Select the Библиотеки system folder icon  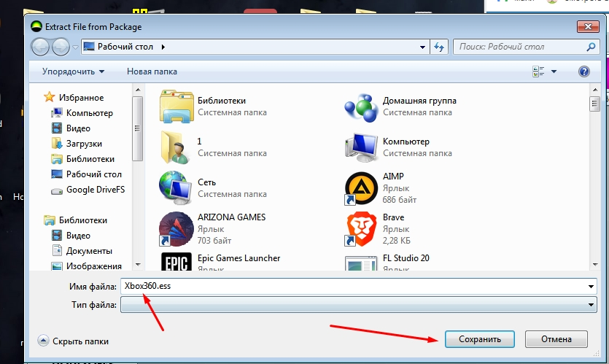[177, 107]
